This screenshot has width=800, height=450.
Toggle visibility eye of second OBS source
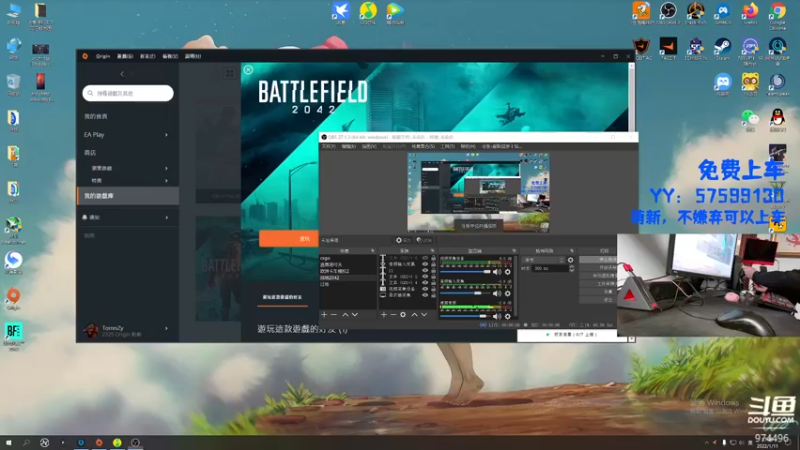pyautogui.click(x=425, y=264)
